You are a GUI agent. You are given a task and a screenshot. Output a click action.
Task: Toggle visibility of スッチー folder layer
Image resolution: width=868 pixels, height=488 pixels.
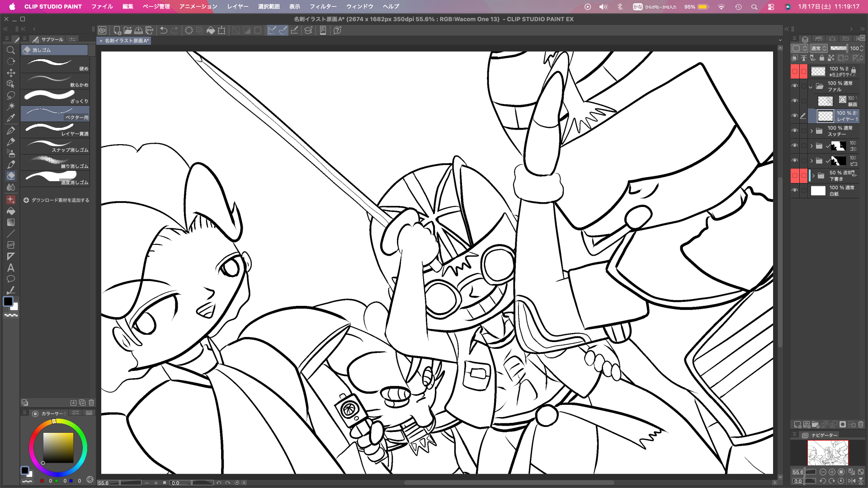pyautogui.click(x=795, y=131)
